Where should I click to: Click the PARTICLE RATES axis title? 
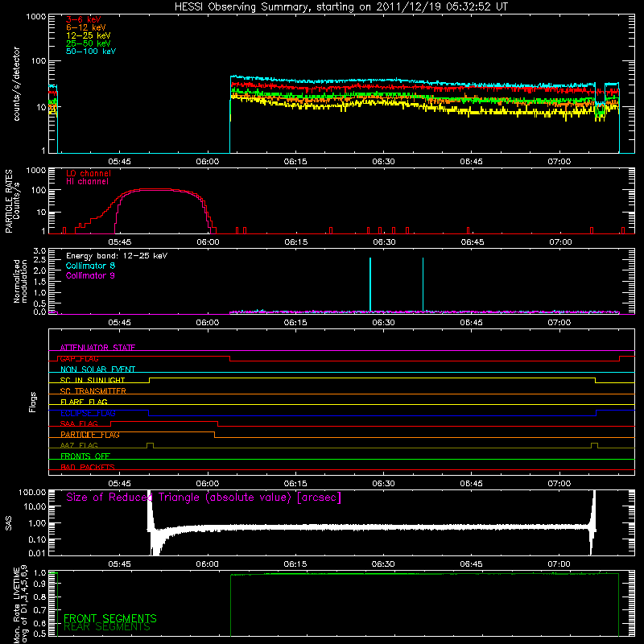click(9, 201)
